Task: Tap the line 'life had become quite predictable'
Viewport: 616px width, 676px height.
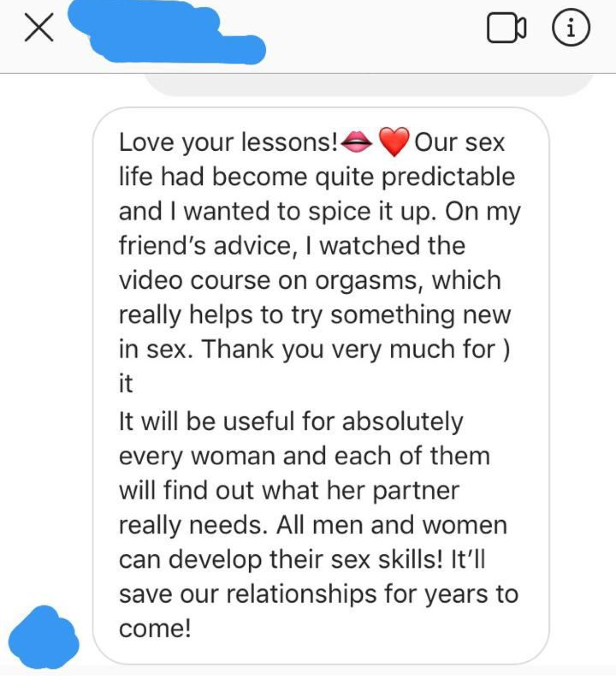Action: pos(317,177)
